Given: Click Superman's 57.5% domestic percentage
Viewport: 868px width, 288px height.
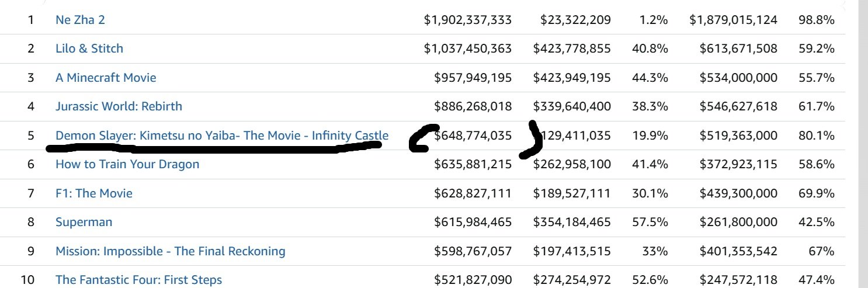Looking at the screenshot, I should tap(650, 222).
